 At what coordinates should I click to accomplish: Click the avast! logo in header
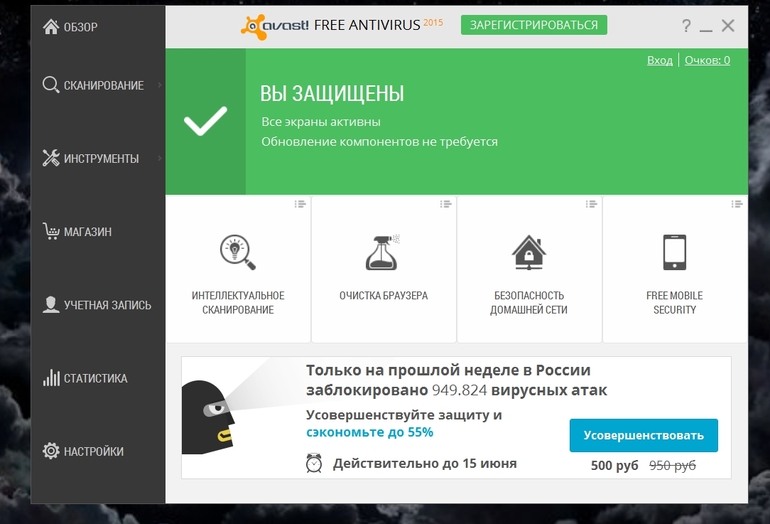point(275,26)
